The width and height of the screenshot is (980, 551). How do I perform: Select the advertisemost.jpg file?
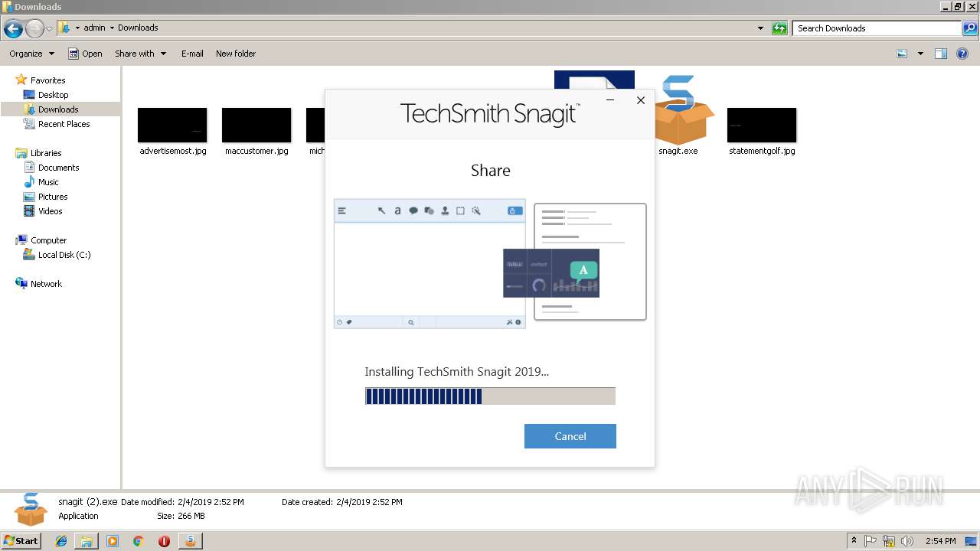172,132
